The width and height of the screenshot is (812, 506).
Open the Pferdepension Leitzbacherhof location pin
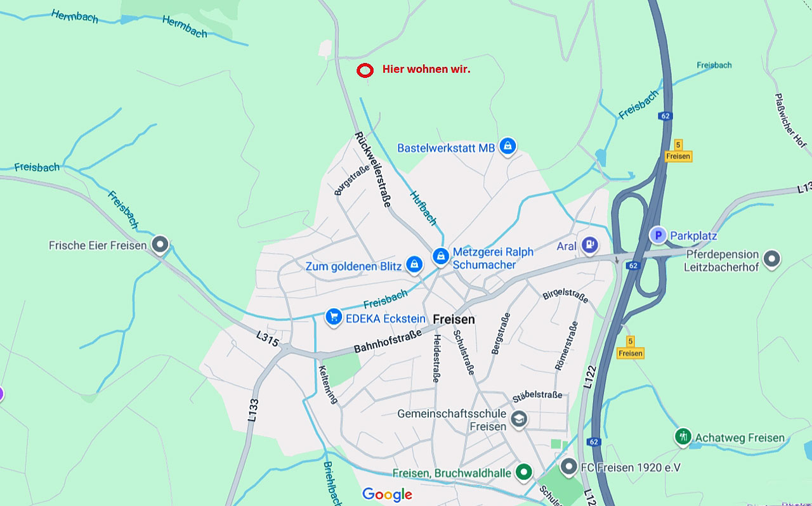[x=771, y=259]
